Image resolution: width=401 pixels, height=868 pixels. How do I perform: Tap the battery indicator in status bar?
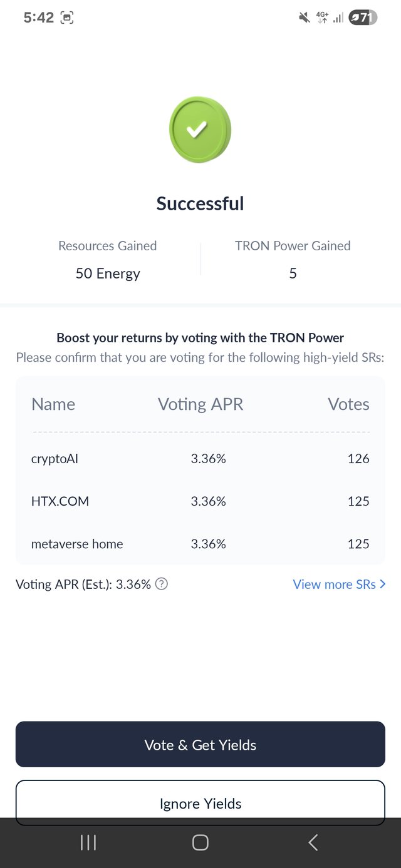pos(363,18)
